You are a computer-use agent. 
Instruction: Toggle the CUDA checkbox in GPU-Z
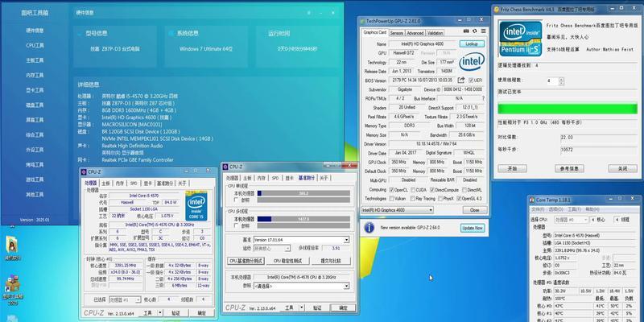pos(412,190)
